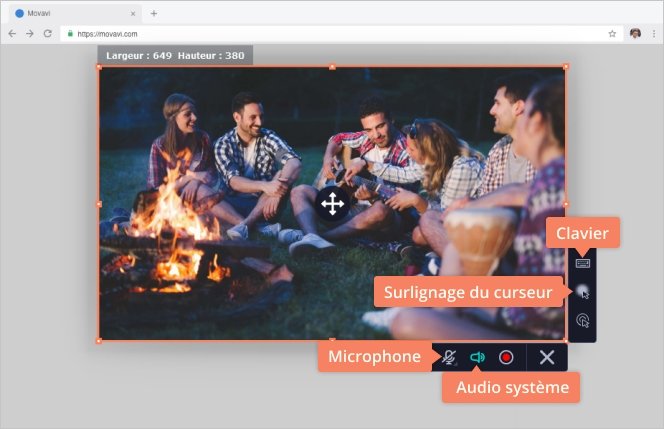
Task: Start recording with the red record button
Action: [x=506, y=357]
